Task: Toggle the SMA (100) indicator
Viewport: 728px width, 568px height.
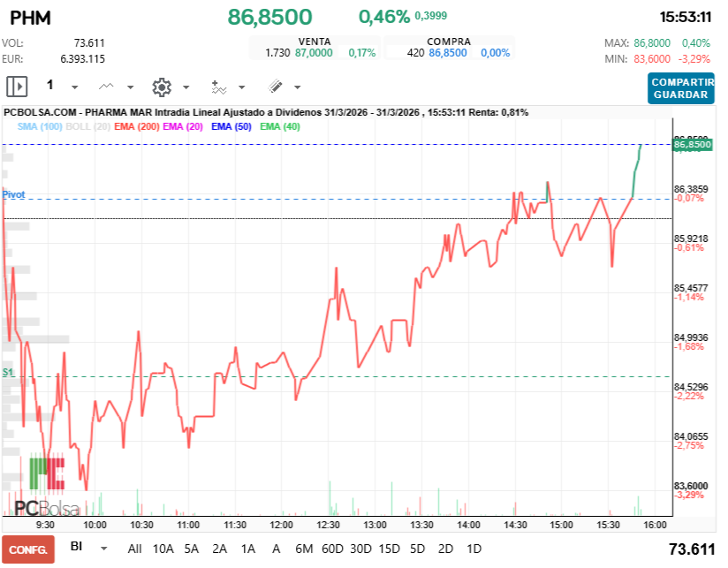Action: click(40, 126)
